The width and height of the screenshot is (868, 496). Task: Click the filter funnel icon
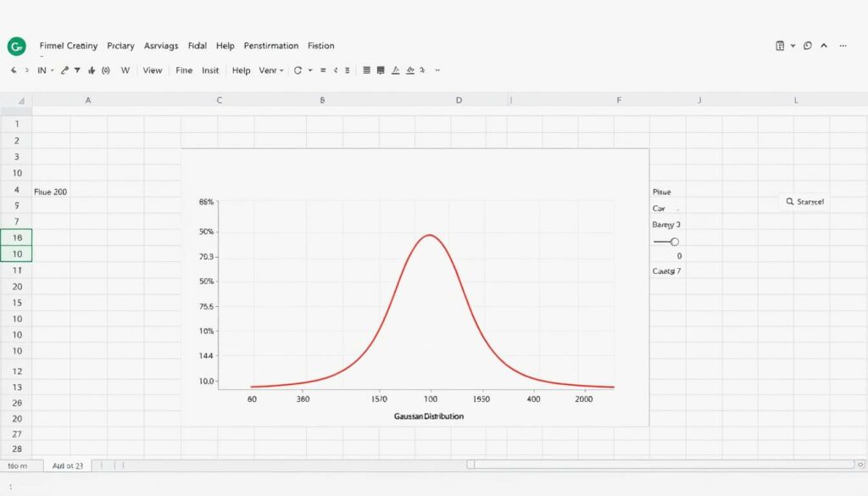click(x=77, y=70)
